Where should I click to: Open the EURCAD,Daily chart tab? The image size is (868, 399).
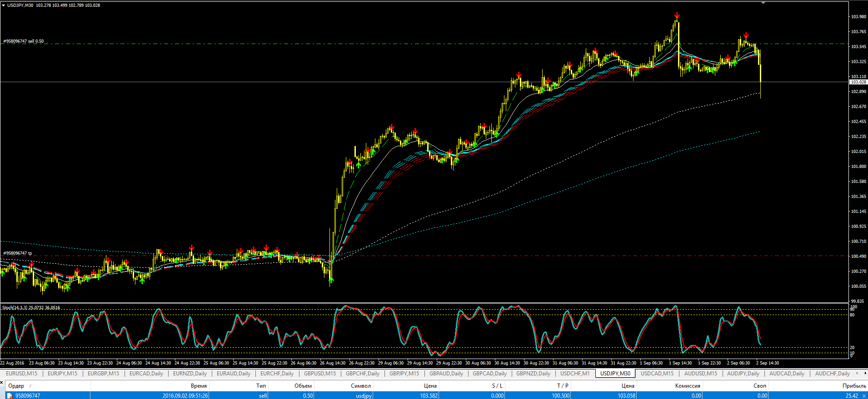(x=146, y=374)
